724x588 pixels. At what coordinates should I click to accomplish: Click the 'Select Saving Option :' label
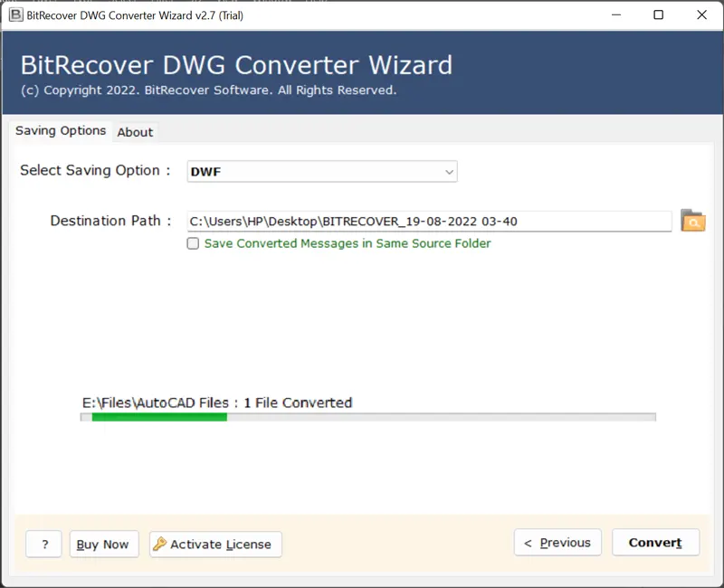coord(96,170)
